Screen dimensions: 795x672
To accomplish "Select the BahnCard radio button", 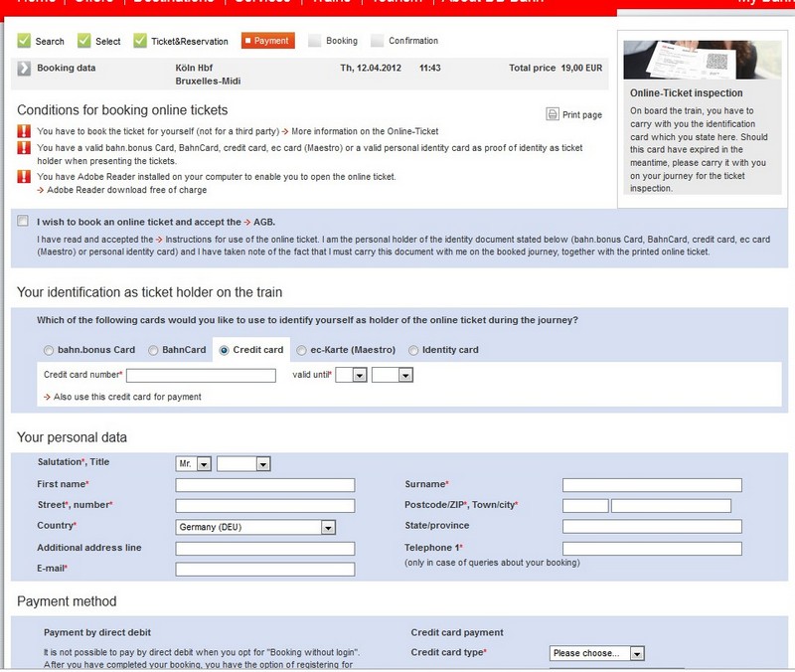I will point(153,351).
